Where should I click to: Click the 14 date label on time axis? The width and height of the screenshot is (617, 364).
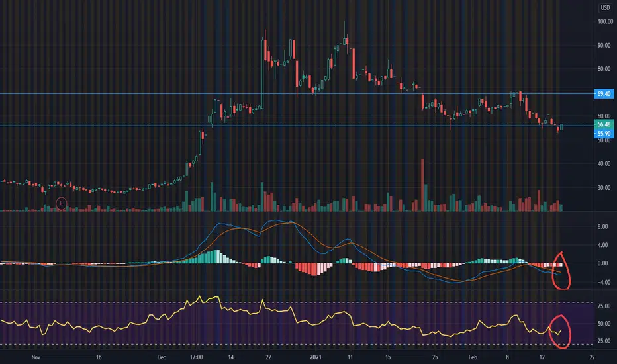click(x=230, y=357)
